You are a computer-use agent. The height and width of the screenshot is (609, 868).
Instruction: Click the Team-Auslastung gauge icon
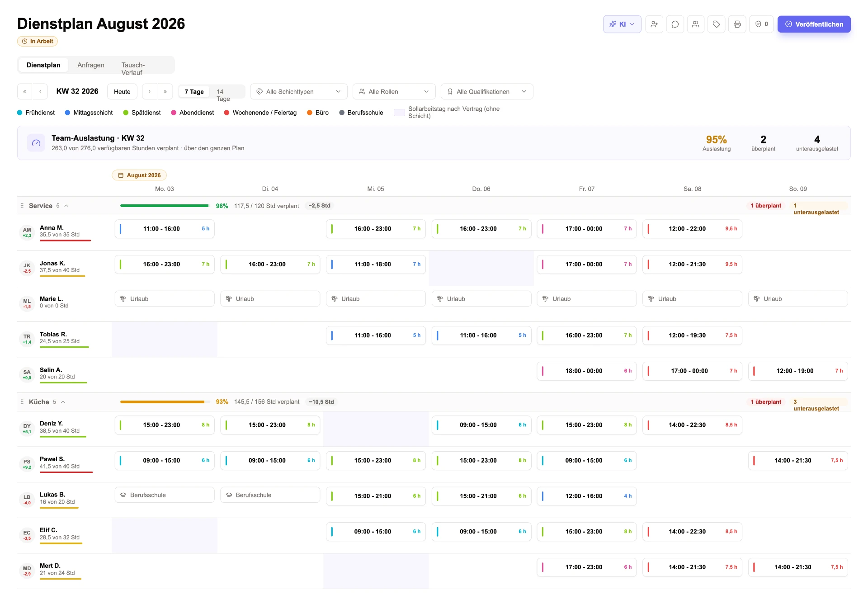tap(36, 143)
